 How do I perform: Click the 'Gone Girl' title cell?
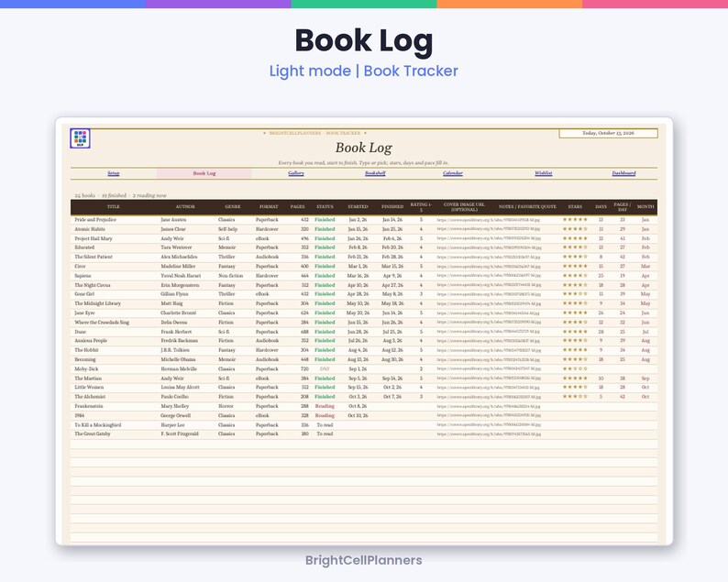(x=84, y=294)
